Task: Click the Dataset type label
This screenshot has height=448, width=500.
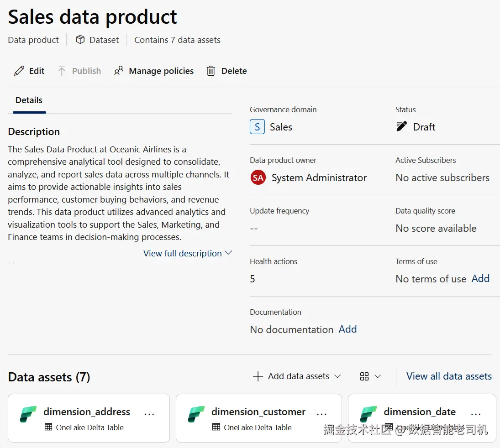Action: [x=104, y=40]
